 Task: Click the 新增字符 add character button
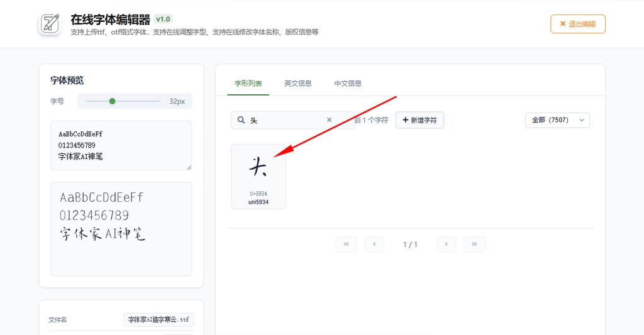tap(419, 120)
